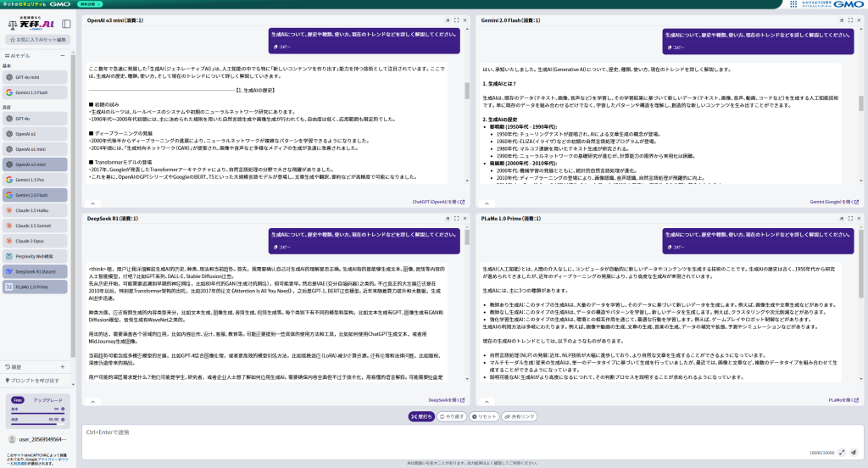Toggle Claude 3 Opus model selection
Viewport: 868px width, 468px height.
(x=35, y=241)
